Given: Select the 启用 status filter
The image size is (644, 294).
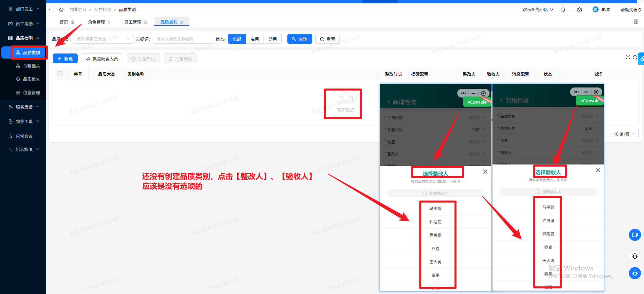Looking at the screenshot, I should pos(255,39).
